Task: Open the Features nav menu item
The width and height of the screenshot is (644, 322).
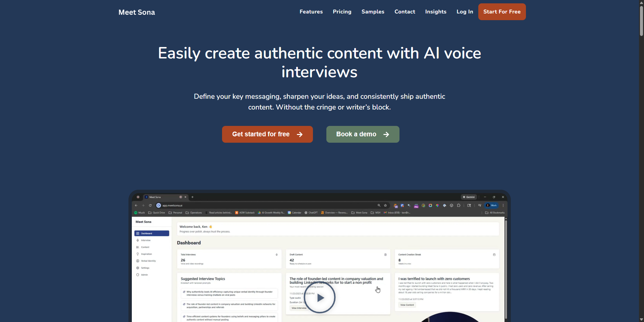Action: [x=311, y=12]
